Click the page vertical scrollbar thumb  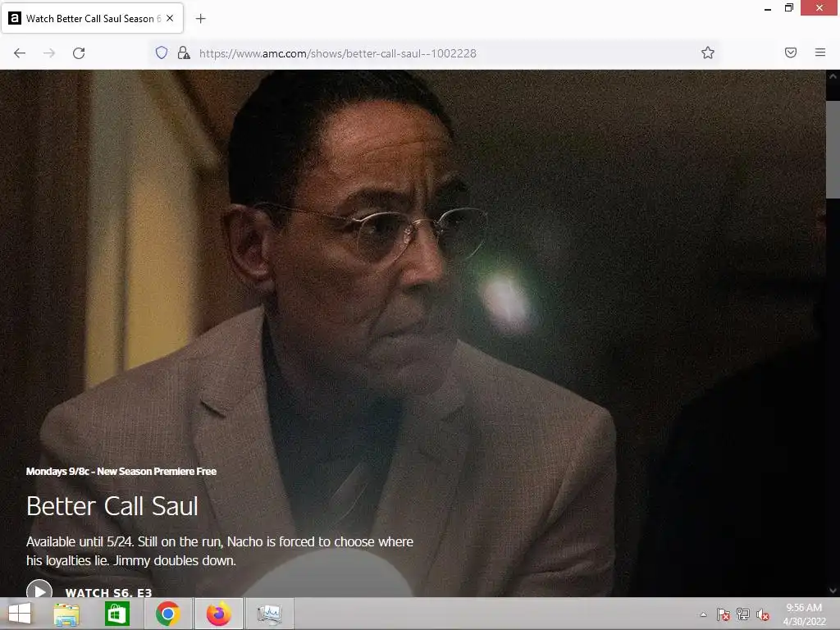pos(833,149)
